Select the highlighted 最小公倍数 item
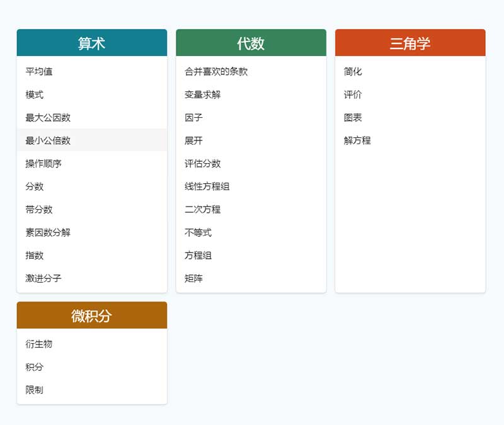This screenshot has width=504, height=425. click(x=47, y=140)
